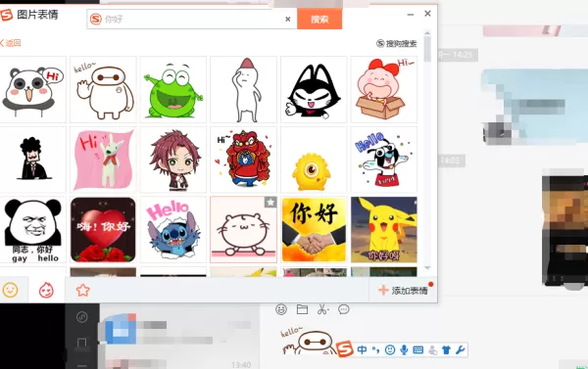Select the black cat sticker
This screenshot has height=369, width=588.
[x=314, y=89]
